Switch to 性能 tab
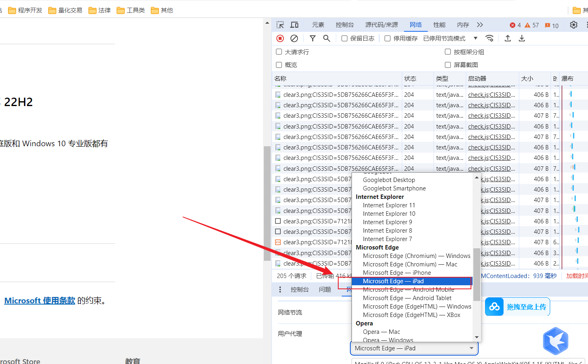This screenshot has width=588, height=364. (x=439, y=25)
